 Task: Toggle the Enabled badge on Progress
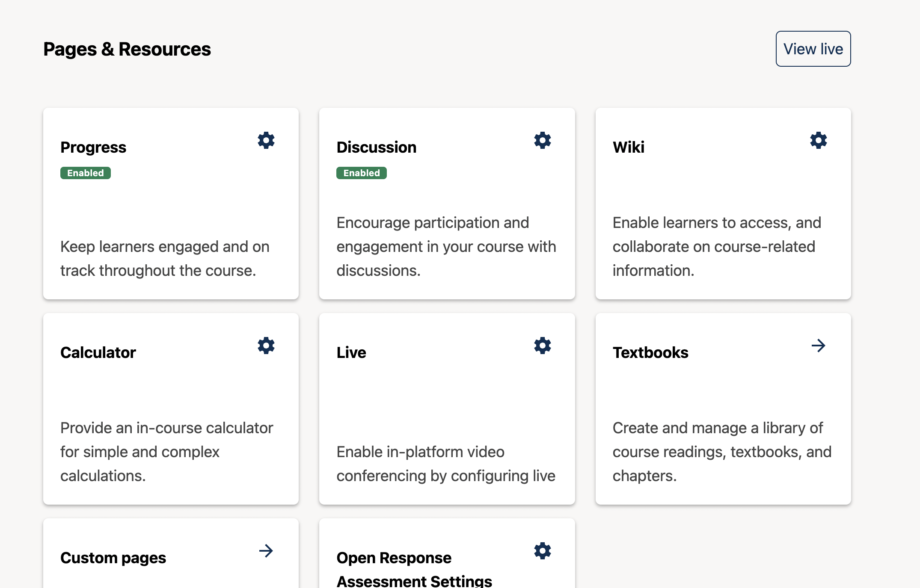[85, 173]
